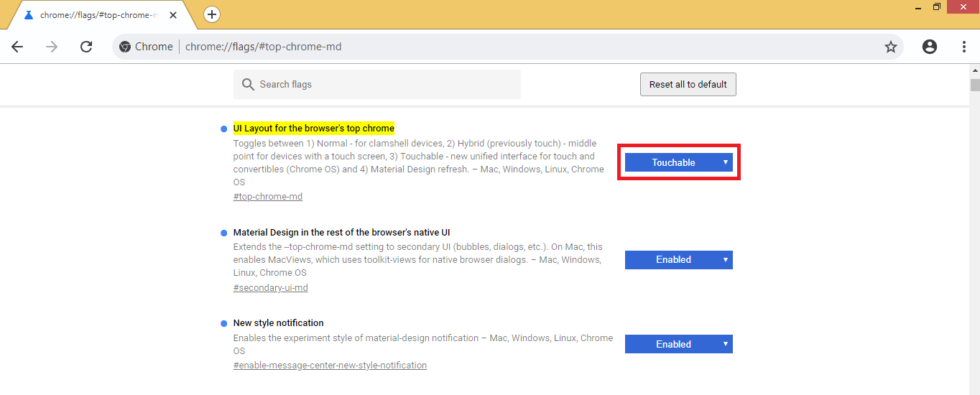Click the scrollbar up arrow

coord(975,70)
